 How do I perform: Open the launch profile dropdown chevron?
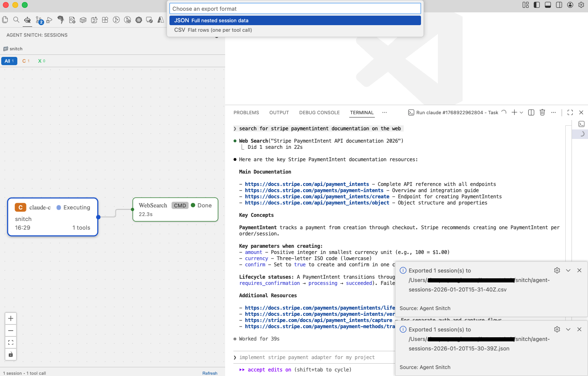[x=522, y=113]
